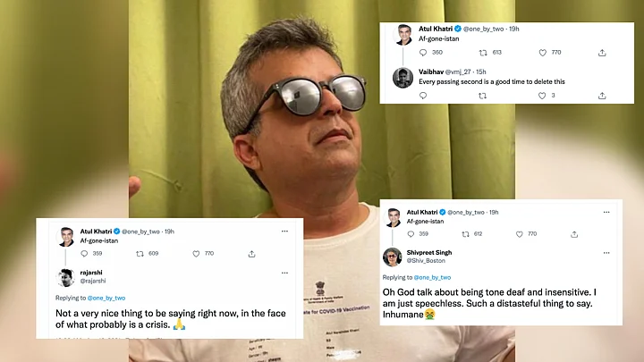Click retweet icon showing 613
This screenshot has height=362, width=644.
pos(483,53)
